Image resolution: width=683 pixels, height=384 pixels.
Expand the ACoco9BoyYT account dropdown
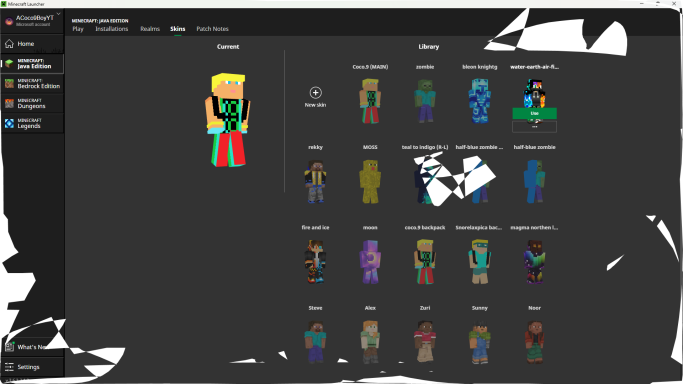[x=58, y=14]
